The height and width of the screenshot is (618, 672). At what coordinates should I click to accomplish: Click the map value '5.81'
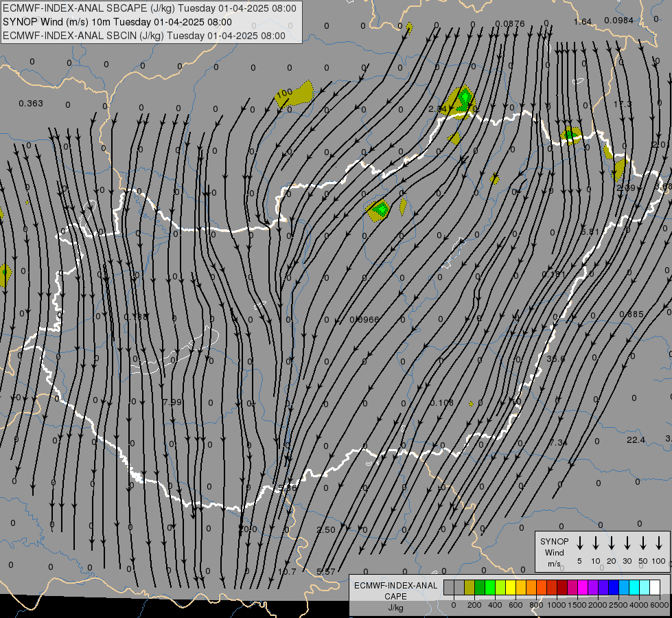coord(590,231)
